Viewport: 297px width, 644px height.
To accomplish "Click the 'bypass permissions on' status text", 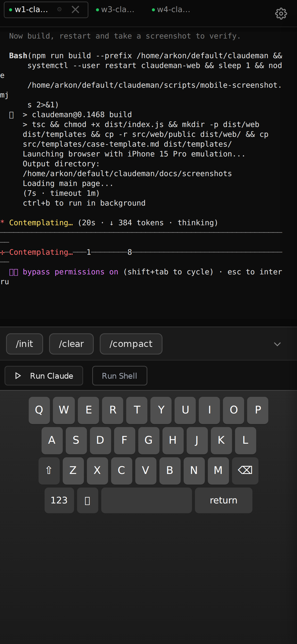I will tap(71, 272).
